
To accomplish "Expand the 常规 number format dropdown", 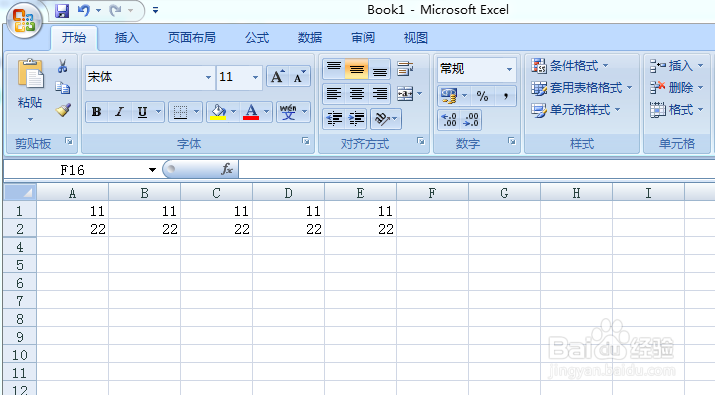I will point(509,69).
